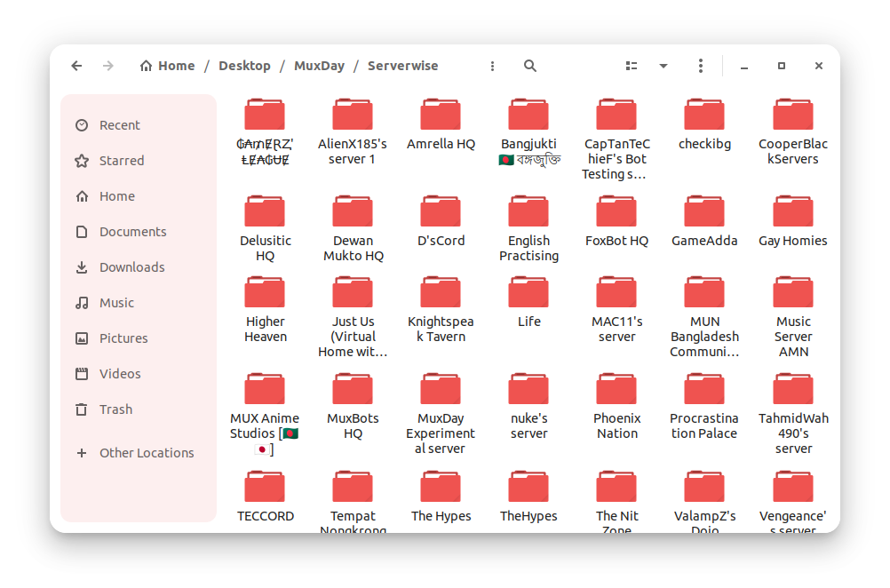Go to Recent in the sidebar
Viewport: 890px width, 588px height.
[119, 125]
